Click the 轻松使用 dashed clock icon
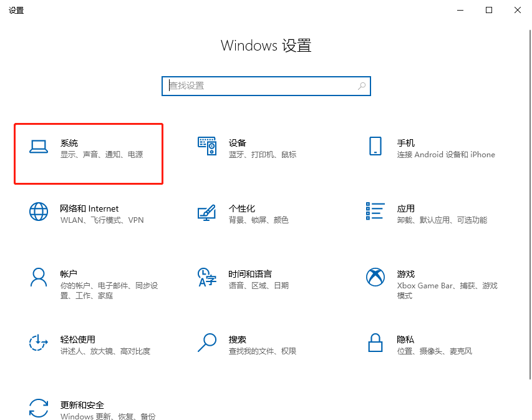 tap(38, 342)
